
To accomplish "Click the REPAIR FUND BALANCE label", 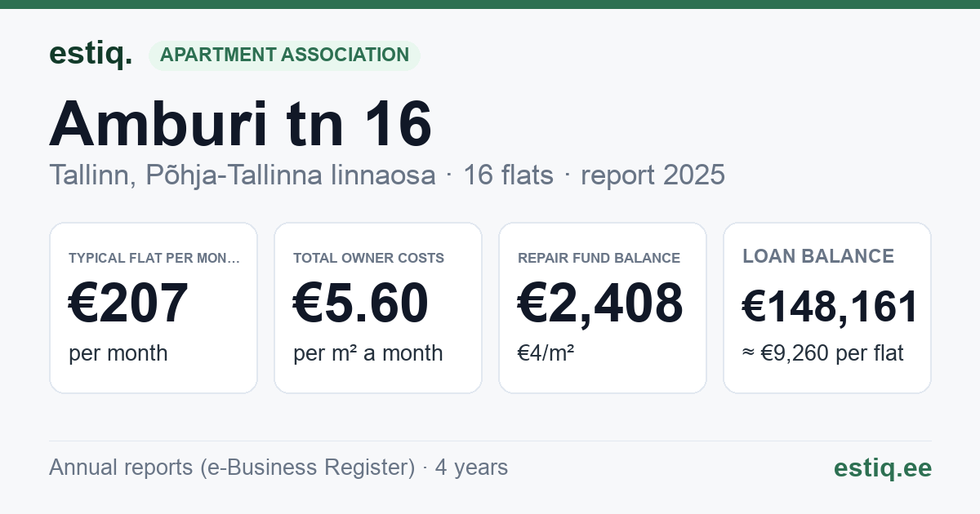I will tap(599, 258).
